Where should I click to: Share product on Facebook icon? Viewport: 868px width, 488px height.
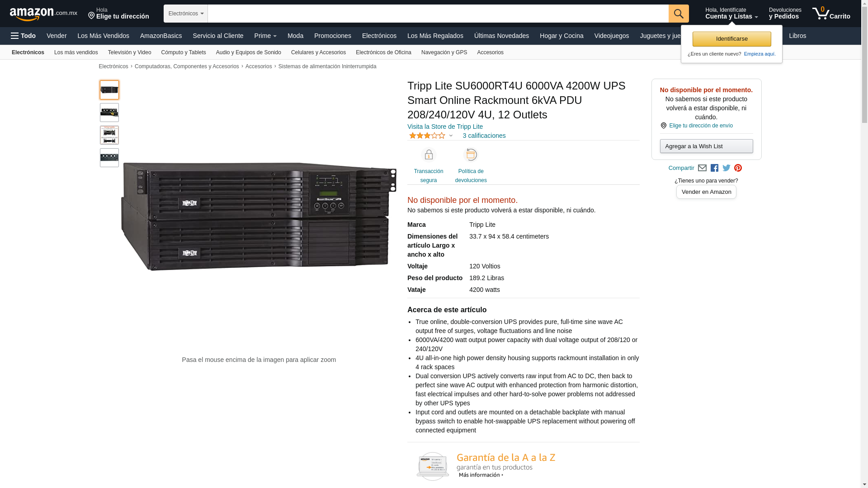714,168
